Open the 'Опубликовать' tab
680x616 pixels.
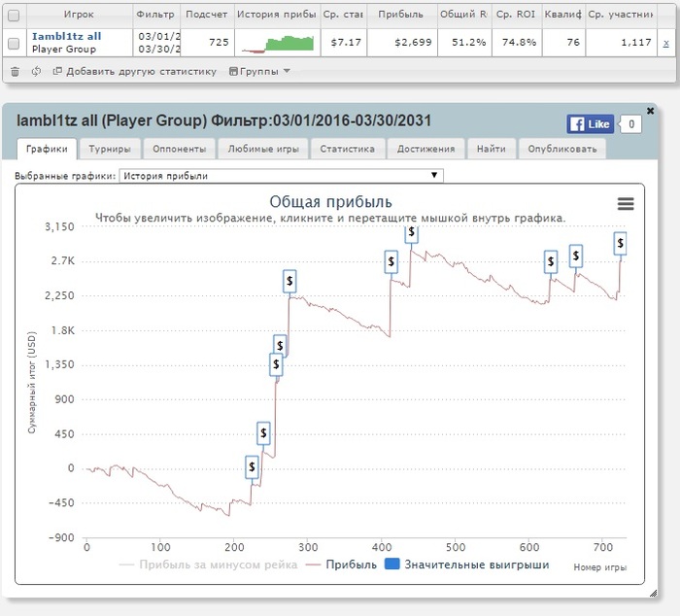click(x=562, y=150)
